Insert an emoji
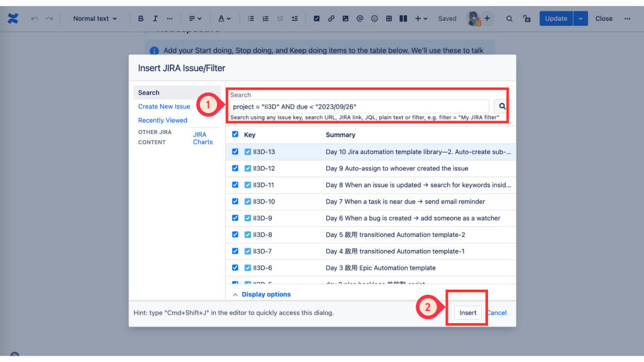 click(374, 18)
